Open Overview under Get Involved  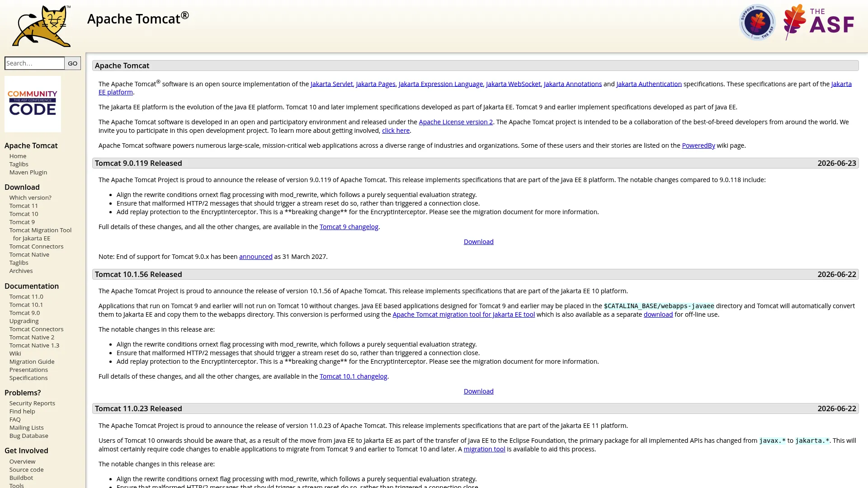pyautogui.click(x=22, y=461)
